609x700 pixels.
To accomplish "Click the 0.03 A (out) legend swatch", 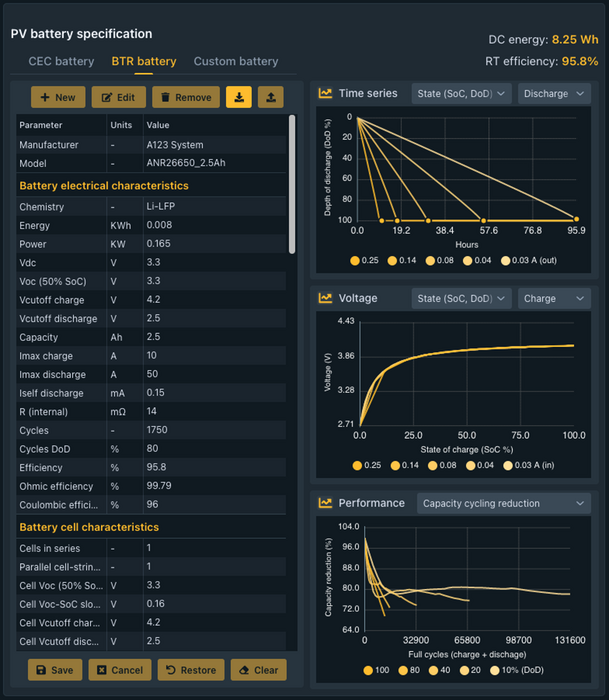I will pos(506,260).
